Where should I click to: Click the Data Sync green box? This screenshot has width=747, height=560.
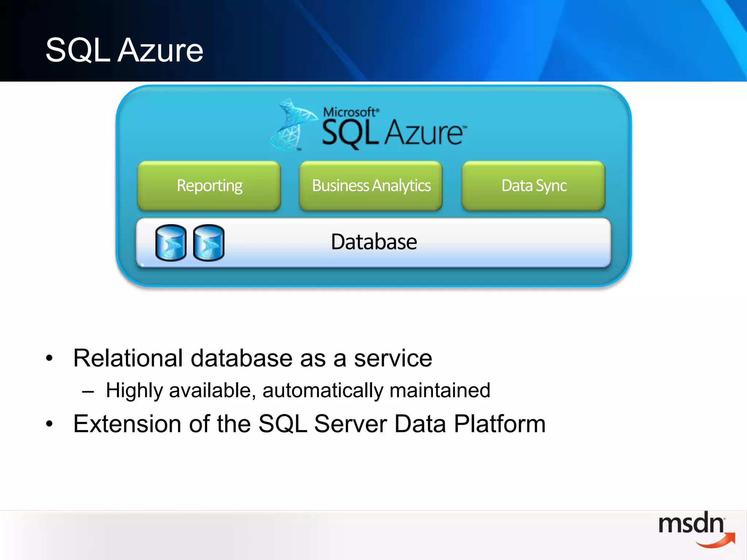(x=533, y=186)
